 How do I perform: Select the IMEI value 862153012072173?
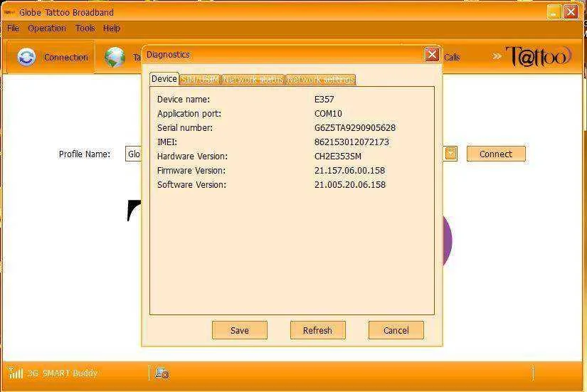click(351, 142)
